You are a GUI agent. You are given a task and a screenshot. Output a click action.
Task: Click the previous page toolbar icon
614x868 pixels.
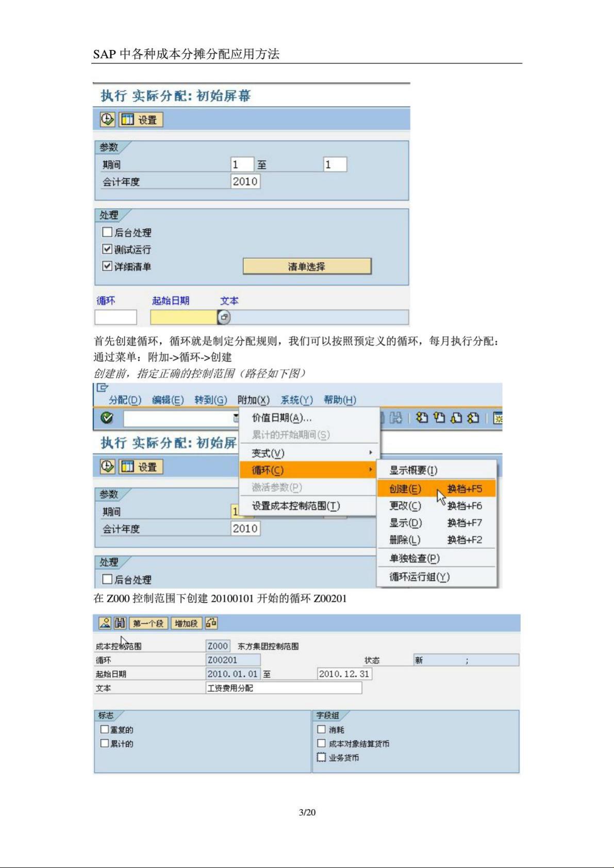[439, 418]
